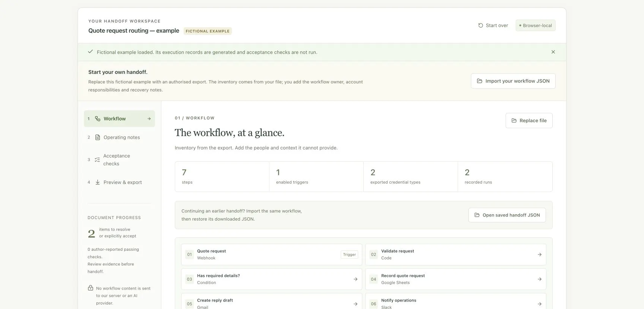Click the folder icon on Import your workflow JSON

click(x=480, y=81)
